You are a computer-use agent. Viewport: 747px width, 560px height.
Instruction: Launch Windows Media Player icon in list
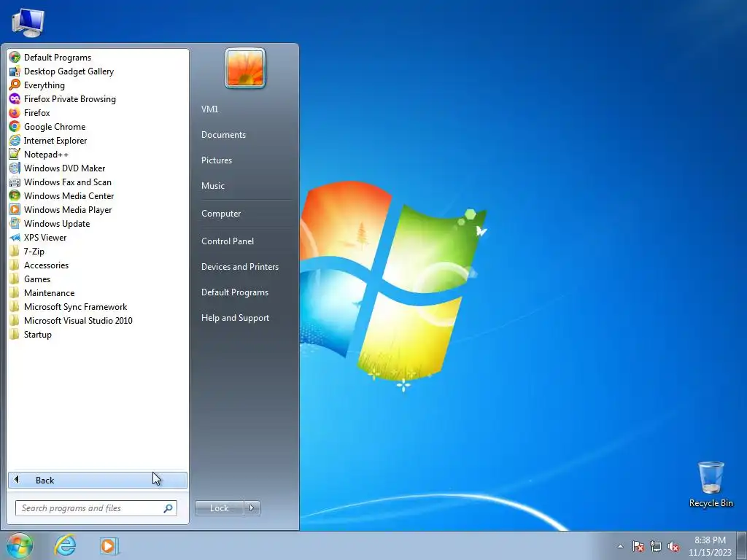click(x=15, y=209)
